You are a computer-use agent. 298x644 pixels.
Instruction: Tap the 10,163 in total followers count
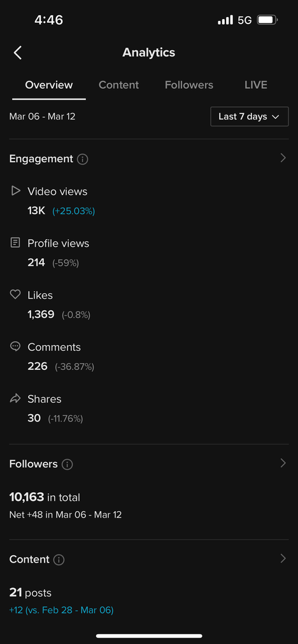45,497
